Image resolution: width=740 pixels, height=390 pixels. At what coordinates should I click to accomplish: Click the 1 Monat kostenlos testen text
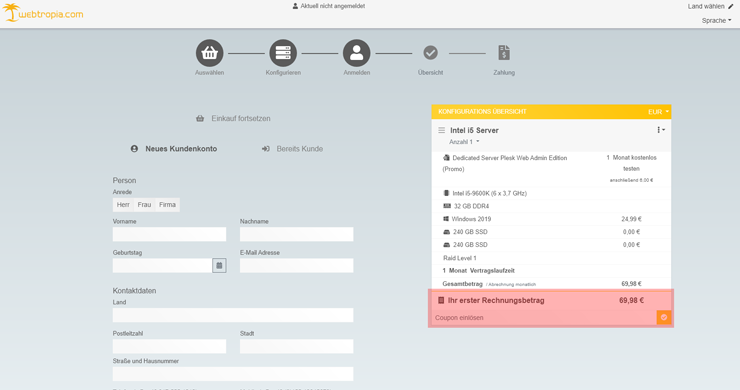coord(631,163)
